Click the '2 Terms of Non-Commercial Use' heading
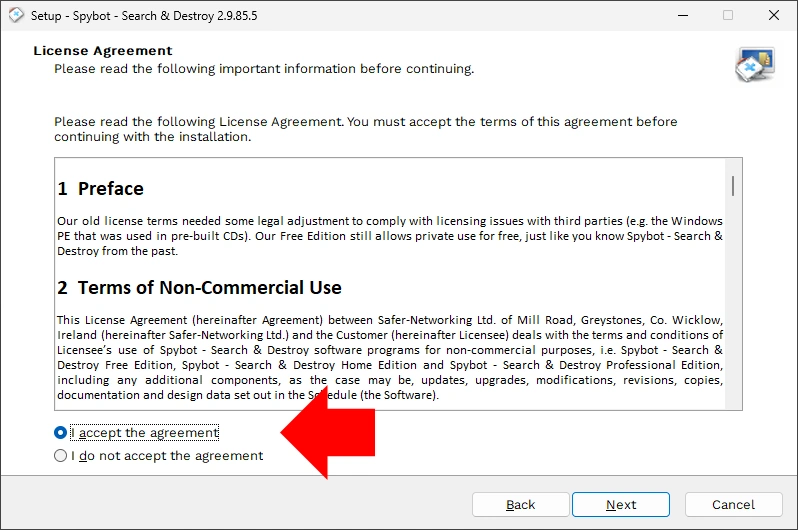The height and width of the screenshot is (530, 798). click(199, 288)
